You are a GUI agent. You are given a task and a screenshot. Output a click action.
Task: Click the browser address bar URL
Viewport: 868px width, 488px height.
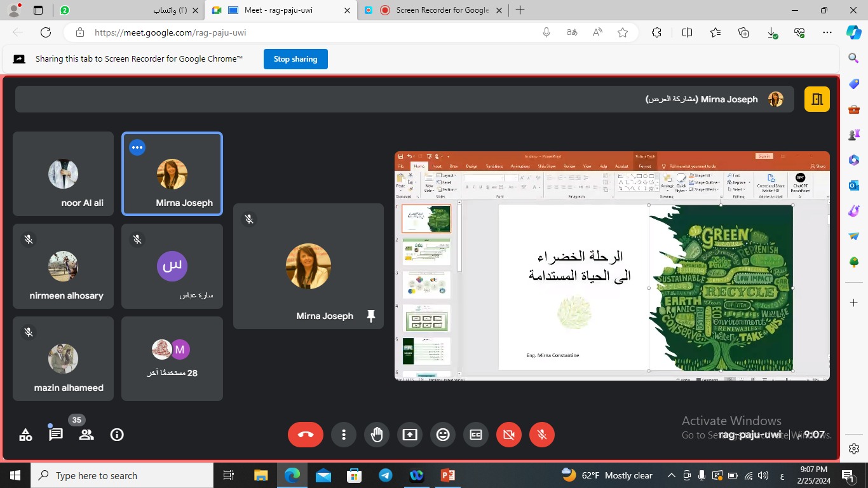tap(170, 32)
